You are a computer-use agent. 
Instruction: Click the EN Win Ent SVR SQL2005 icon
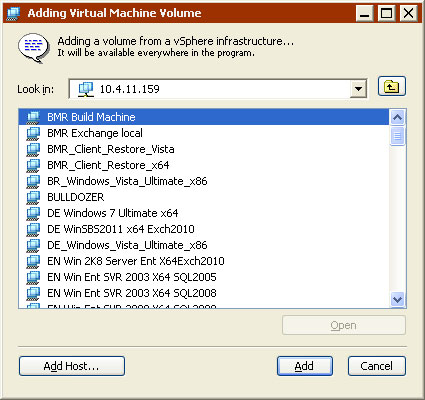click(x=33, y=277)
